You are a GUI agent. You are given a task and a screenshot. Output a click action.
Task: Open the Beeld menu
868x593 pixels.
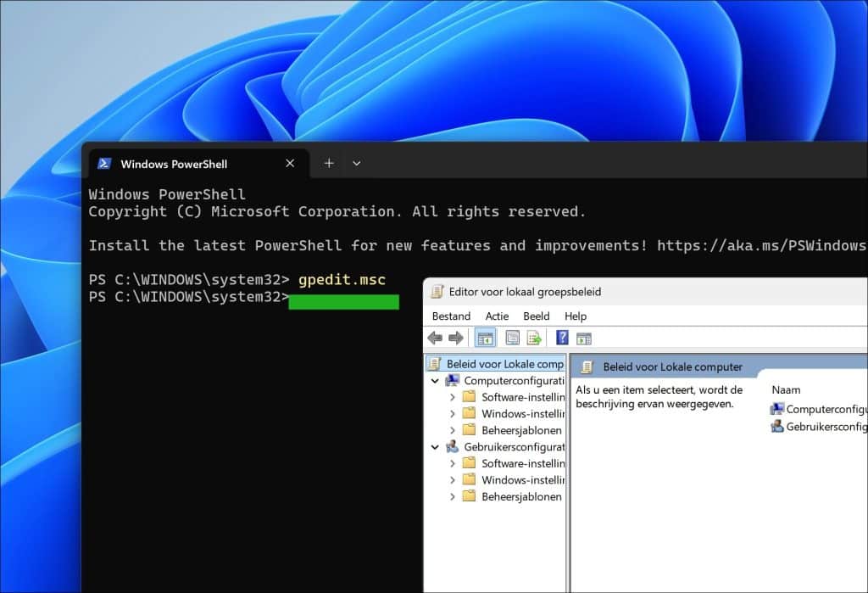tap(537, 316)
